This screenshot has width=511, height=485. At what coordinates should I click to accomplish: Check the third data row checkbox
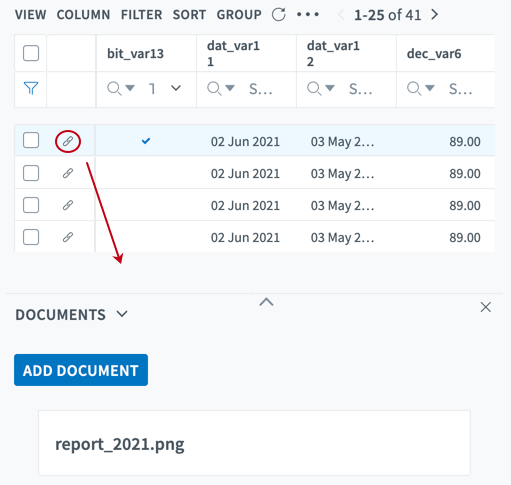[31, 205]
